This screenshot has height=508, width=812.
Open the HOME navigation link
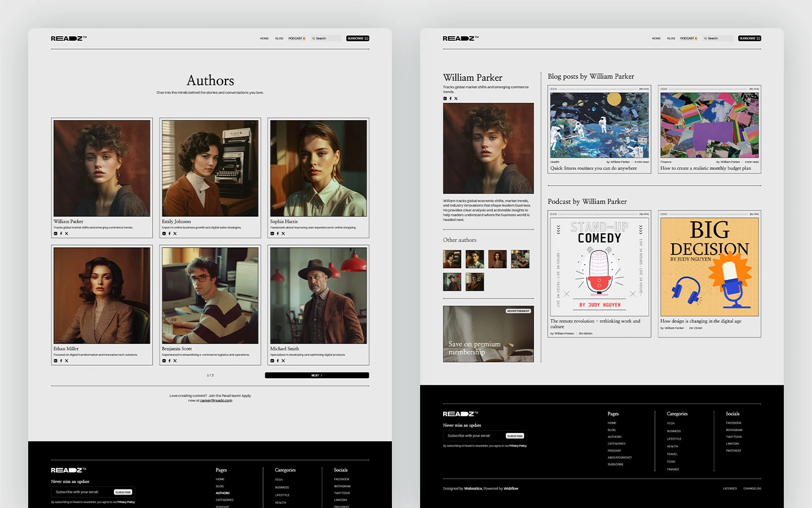[264, 38]
